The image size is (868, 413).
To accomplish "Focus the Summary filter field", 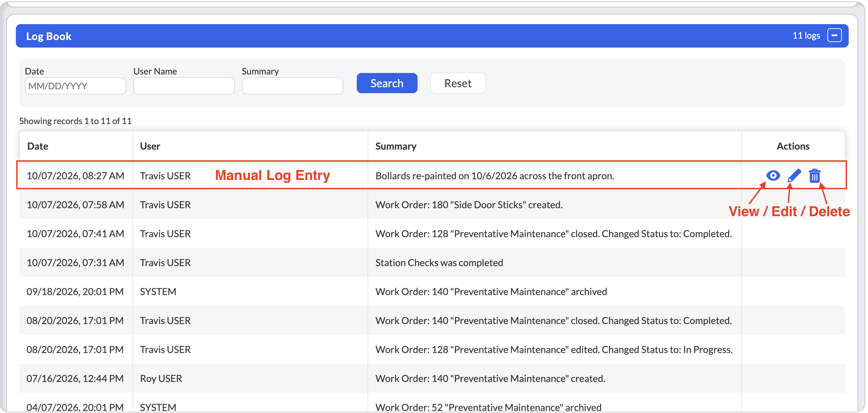I will coord(292,86).
